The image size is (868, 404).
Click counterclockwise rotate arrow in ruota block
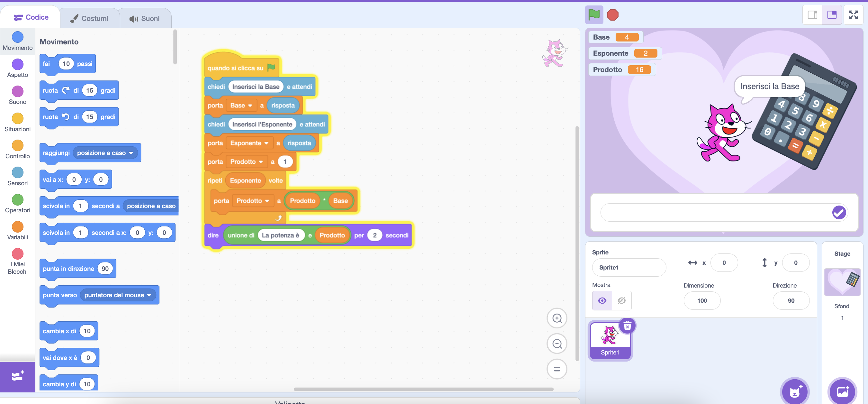click(66, 117)
